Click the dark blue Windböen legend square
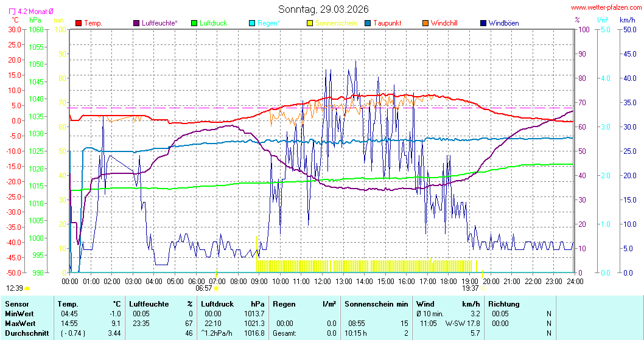This screenshot has width=644, height=340. (x=483, y=23)
